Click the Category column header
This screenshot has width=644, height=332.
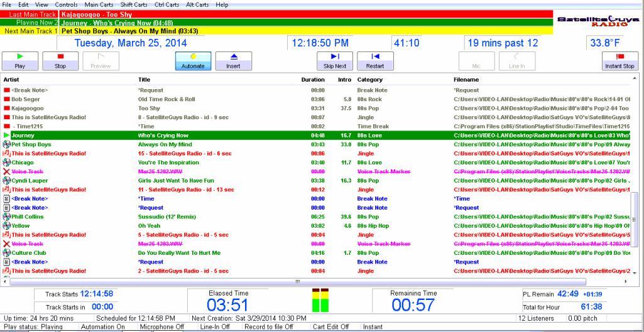coord(369,80)
